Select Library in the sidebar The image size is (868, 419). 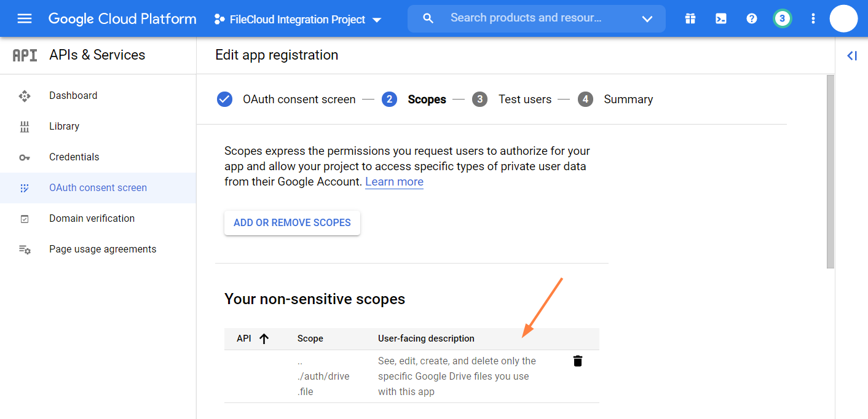(x=64, y=126)
